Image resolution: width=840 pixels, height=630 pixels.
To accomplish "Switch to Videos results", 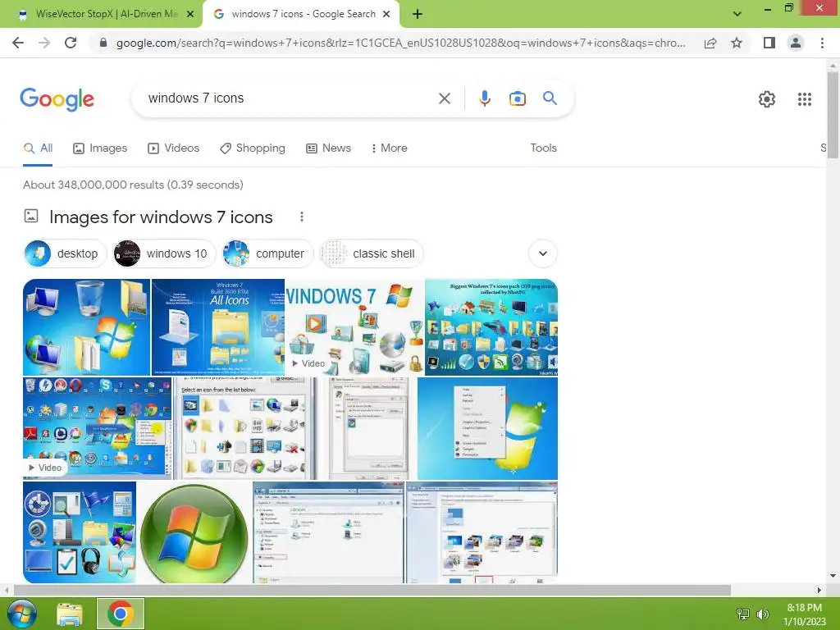I will pos(174,148).
